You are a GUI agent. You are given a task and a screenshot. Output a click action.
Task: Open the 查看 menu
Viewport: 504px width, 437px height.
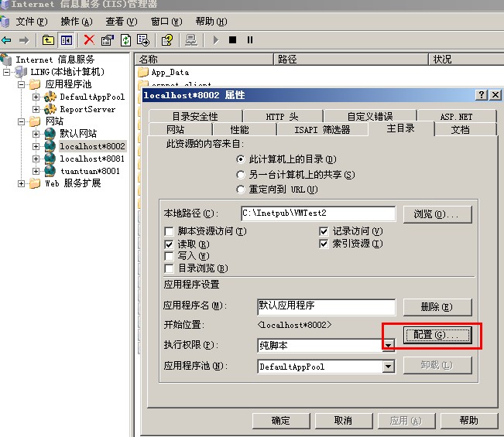[x=122, y=22]
